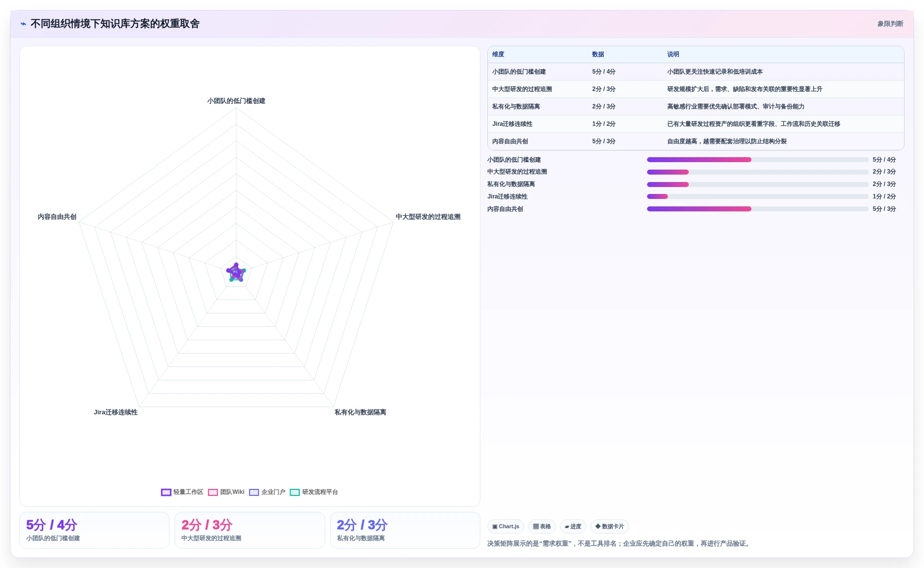Click the footer note about 决策矩阵
Screen dimensions: 924x568
coord(619,544)
